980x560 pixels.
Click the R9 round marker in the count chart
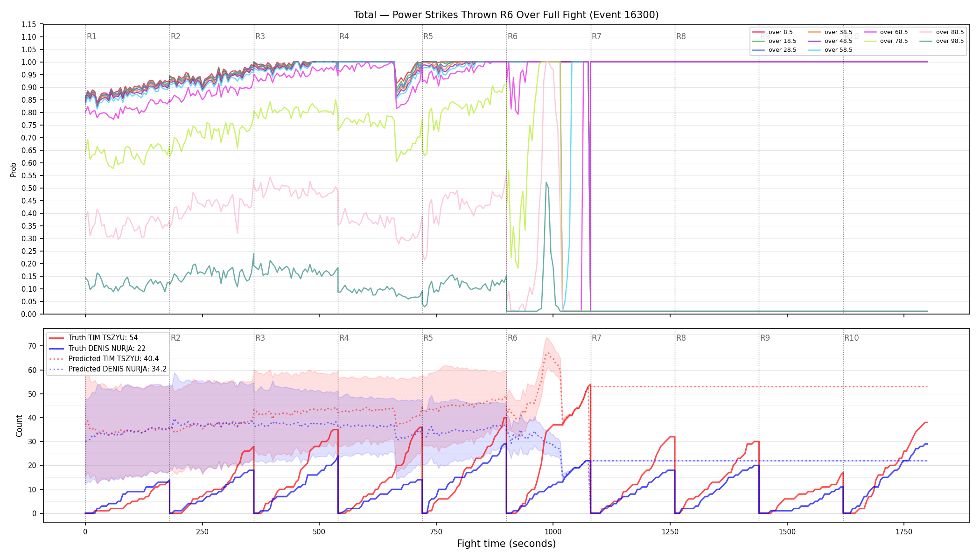pyautogui.click(x=765, y=338)
